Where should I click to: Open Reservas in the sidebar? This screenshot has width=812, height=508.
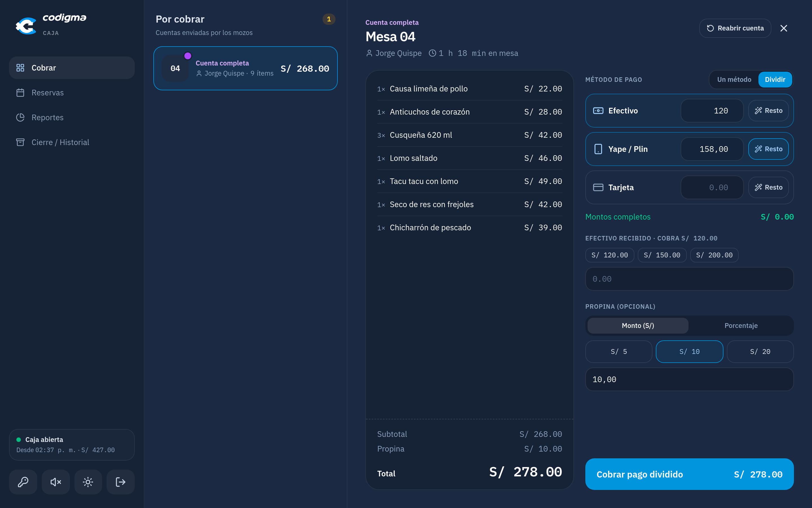pos(72,92)
